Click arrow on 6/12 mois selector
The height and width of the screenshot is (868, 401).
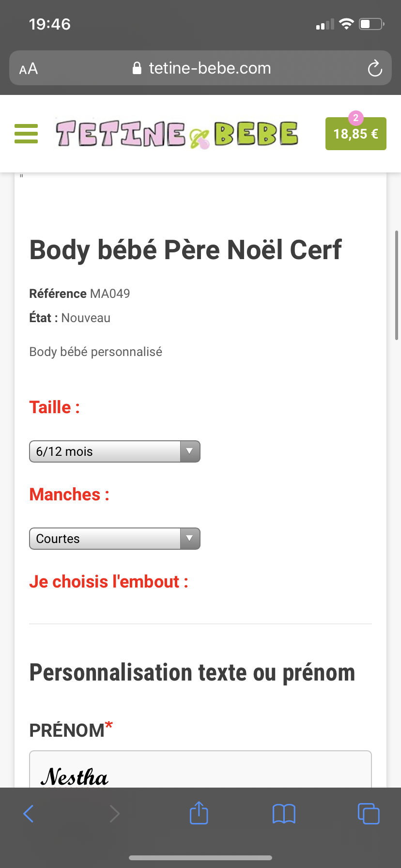click(190, 451)
